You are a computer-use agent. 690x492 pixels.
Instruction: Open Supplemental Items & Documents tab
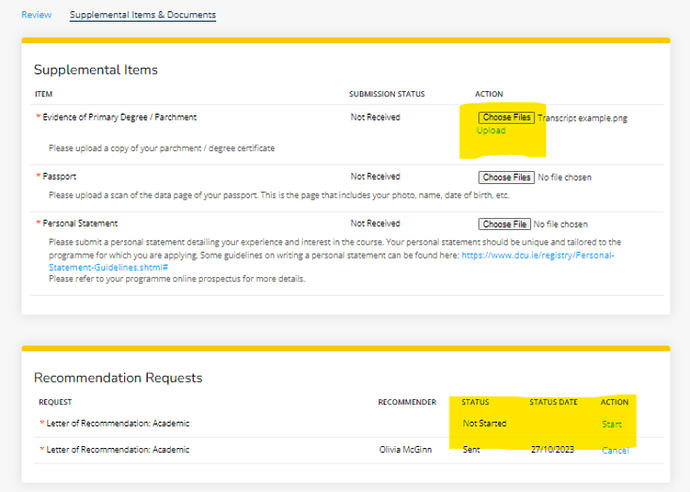pyautogui.click(x=142, y=15)
